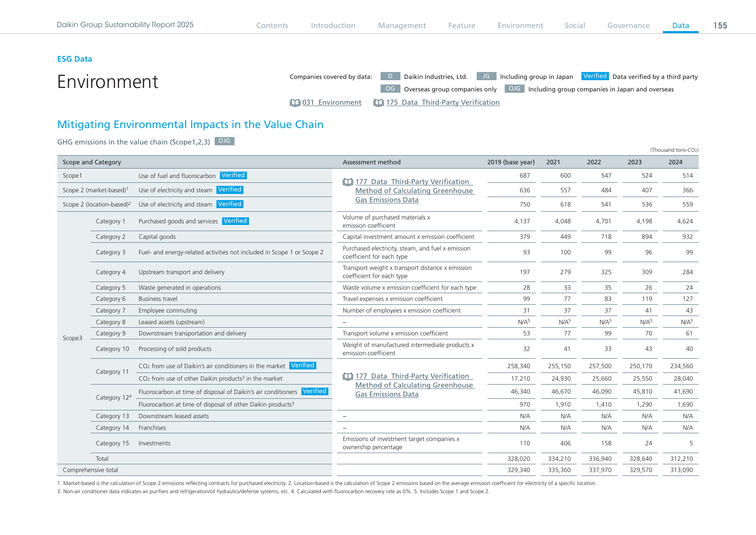Open the lower 177 Data link near Category 11
The image size is (756, 535).
pyautogui.click(x=414, y=385)
